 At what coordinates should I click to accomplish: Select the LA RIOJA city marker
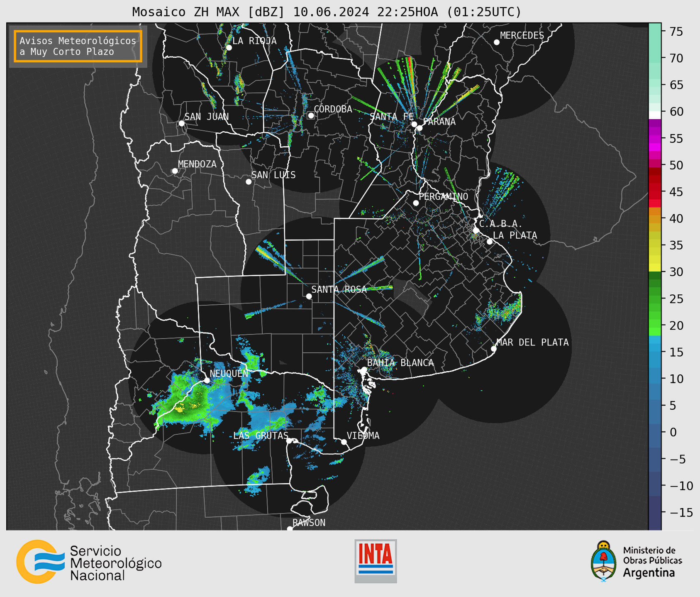coord(229,48)
